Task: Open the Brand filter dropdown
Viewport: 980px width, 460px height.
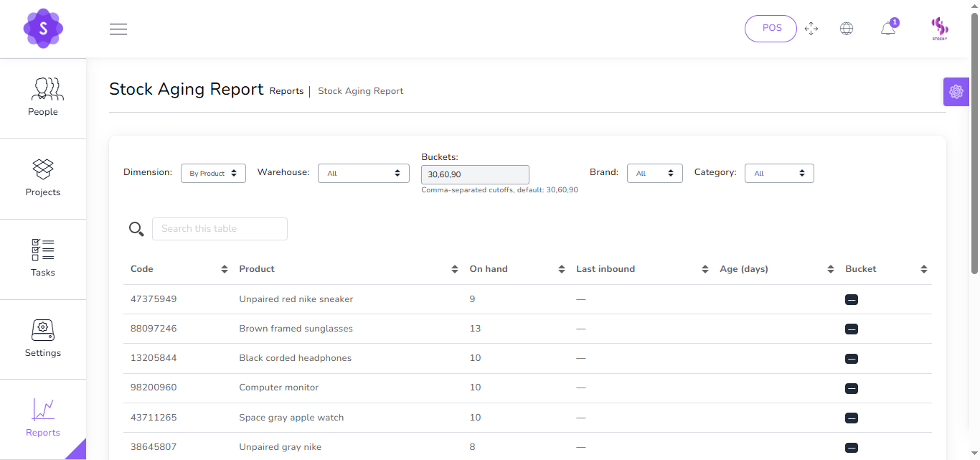Action: (654, 173)
